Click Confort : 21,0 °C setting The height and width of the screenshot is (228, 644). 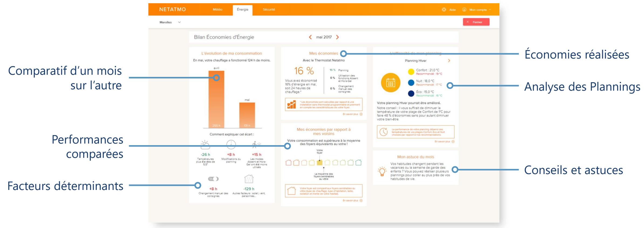coord(428,70)
